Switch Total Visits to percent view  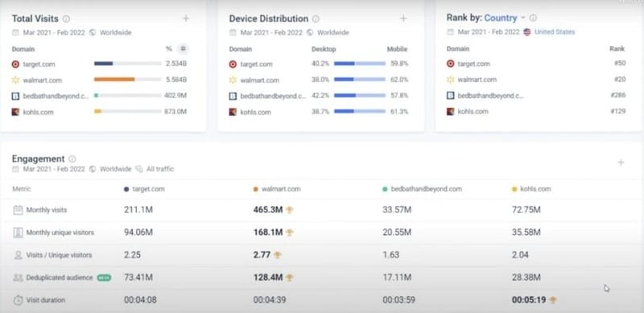click(169, 49)
